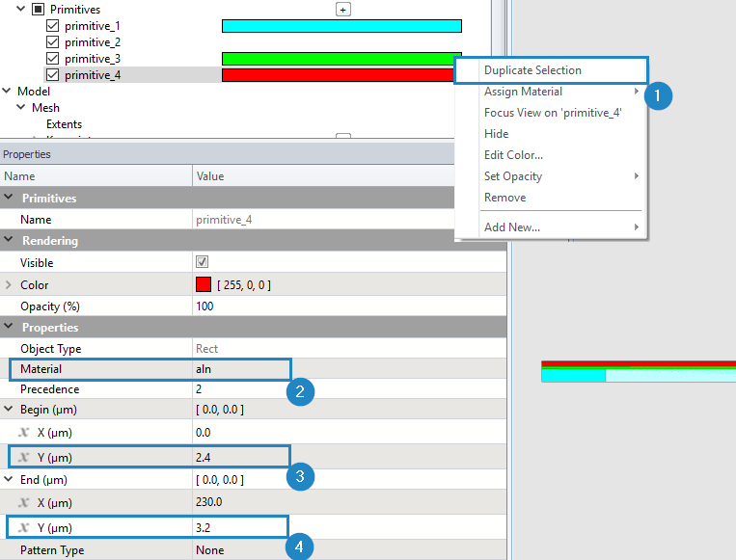This screenshot has width=736, height=560.
Task: Toggle the Visible checkbox under Rendering
Action: 203,262
